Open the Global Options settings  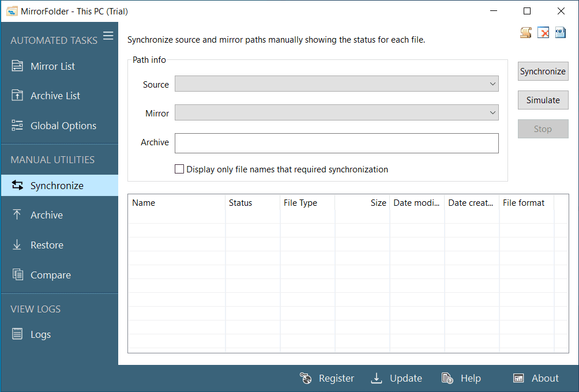click(59, 126)
